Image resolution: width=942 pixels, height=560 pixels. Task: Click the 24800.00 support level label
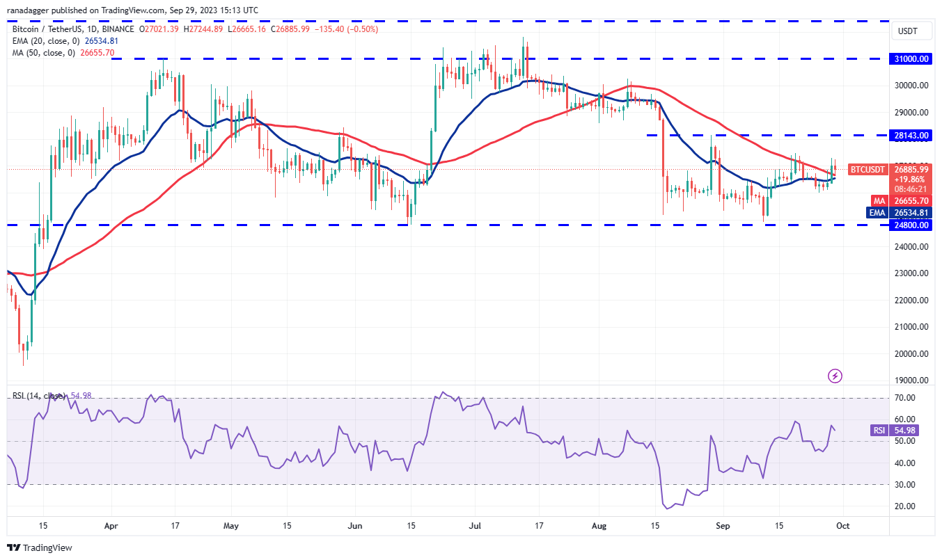pos(910,225)
